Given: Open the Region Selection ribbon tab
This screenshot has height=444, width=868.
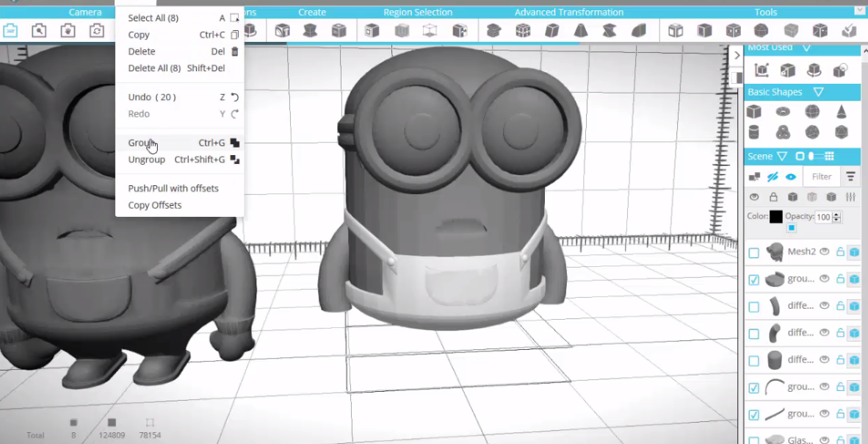Looking at the screenshot, I should 418,12.
